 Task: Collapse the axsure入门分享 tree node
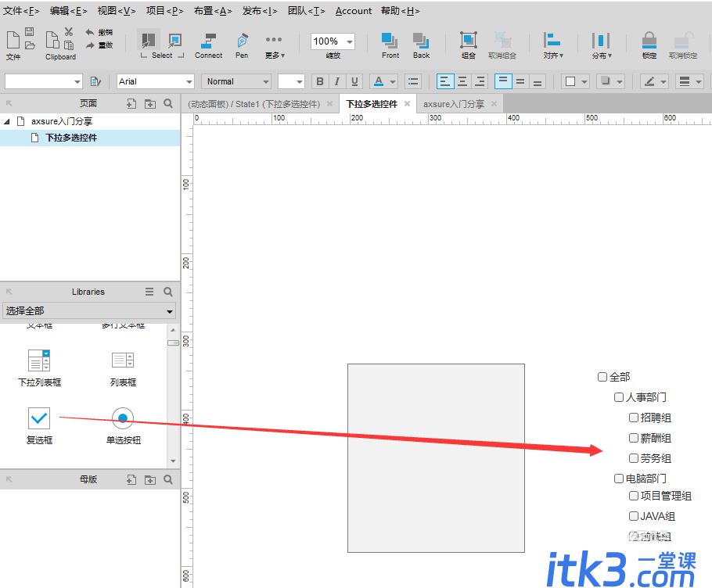(x=7, y=122)
